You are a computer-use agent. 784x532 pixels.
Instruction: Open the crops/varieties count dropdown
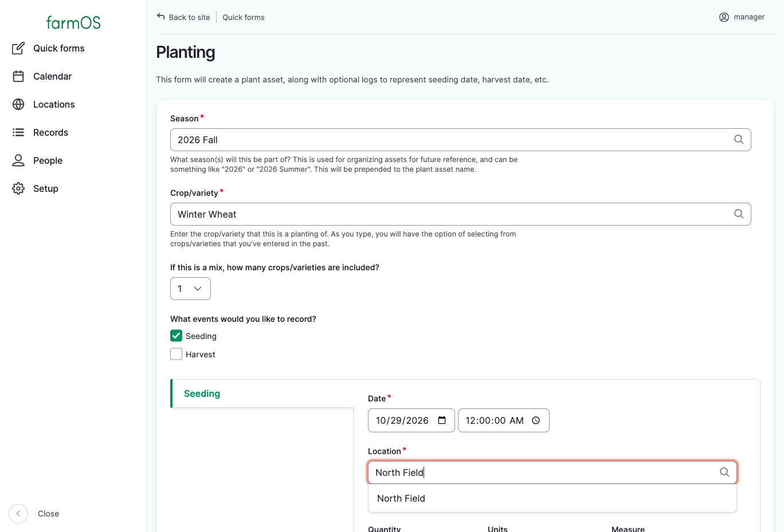pyautogui.click(x=190, y=289)
